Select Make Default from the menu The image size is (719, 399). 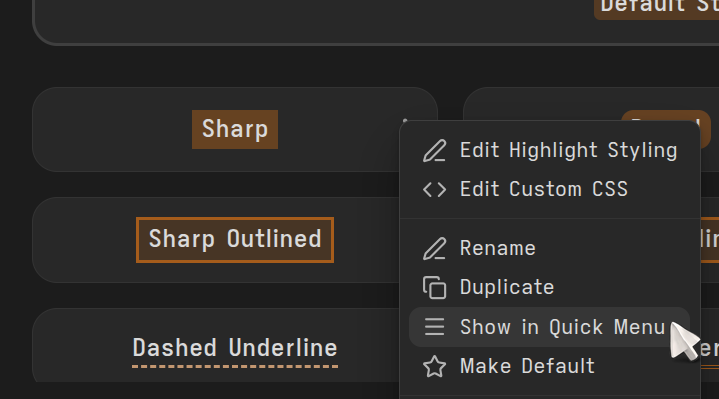(x=549, y=366)
